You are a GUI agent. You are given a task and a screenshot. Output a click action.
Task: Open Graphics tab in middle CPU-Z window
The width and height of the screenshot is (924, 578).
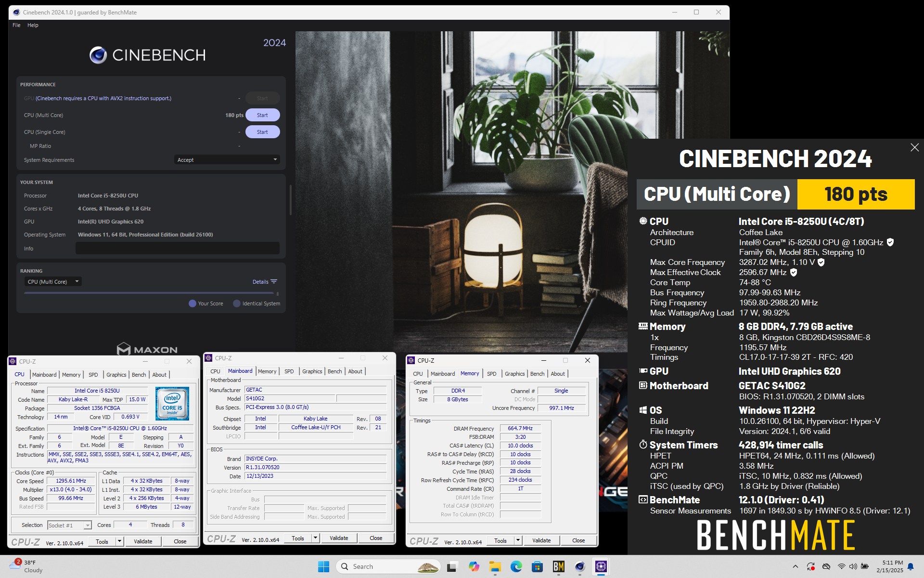[312, 371]
